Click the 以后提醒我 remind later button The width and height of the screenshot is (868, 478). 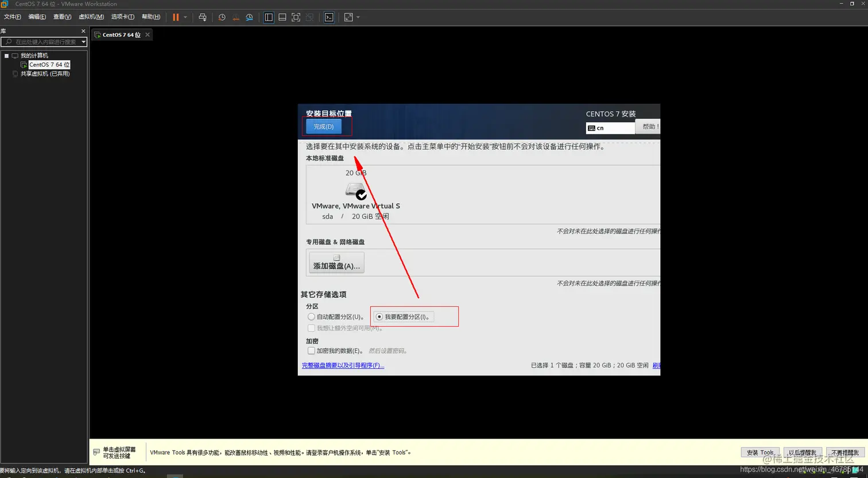coord(803,453)
